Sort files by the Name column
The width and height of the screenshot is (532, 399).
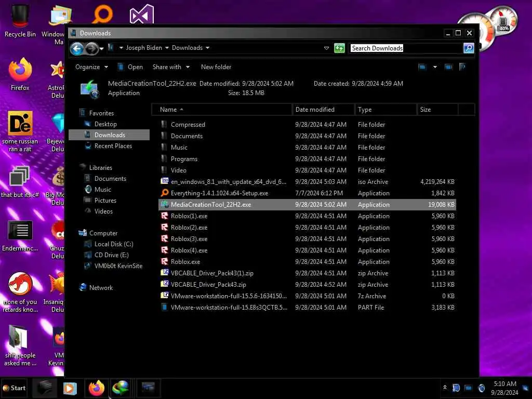point(222,110)
